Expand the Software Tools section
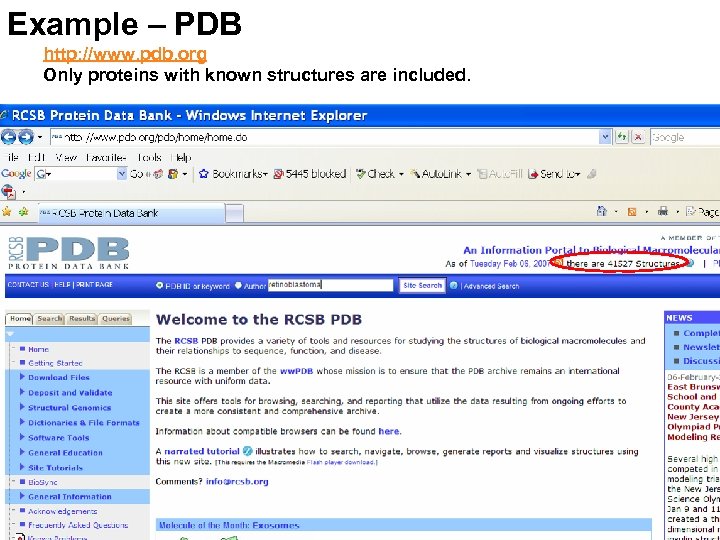Screen dimensions: 720x540 coord(22,437)
